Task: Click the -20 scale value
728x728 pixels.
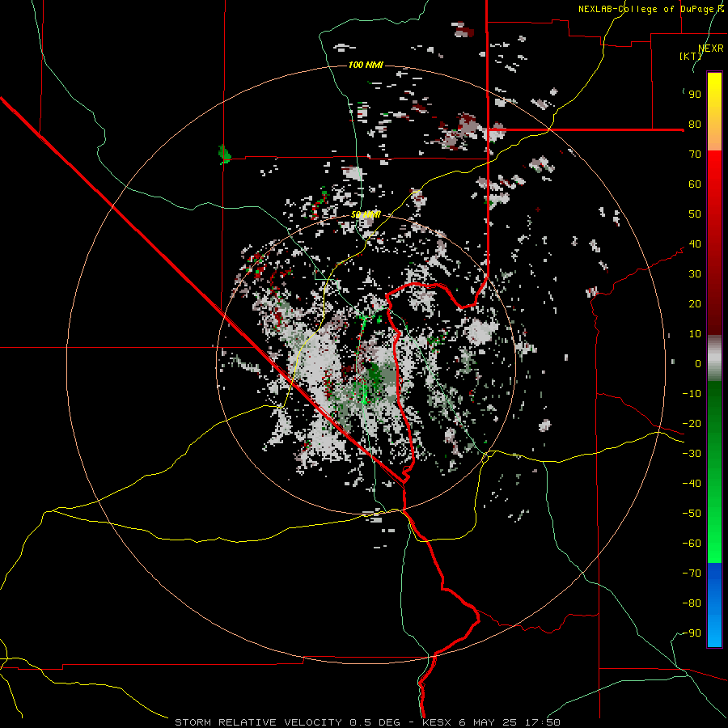Action: pos(692,423)
